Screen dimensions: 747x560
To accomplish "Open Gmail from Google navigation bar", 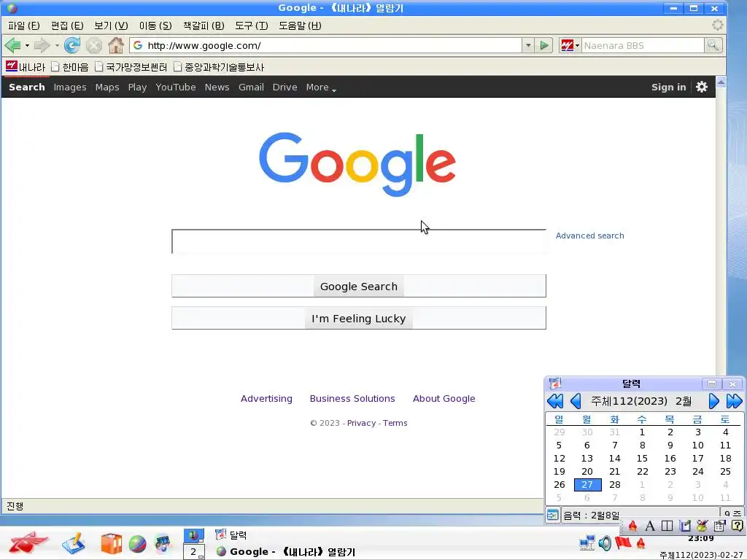I will coord(251,87).
